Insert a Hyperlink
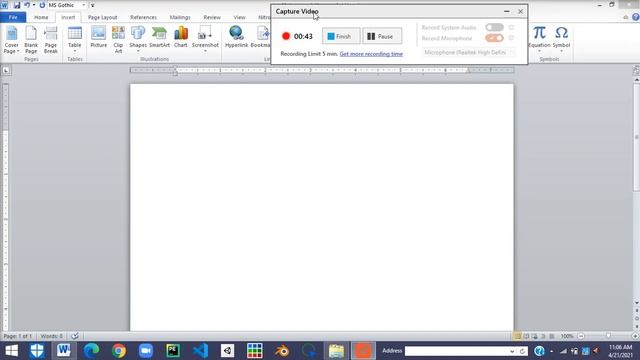 point(237,37)
